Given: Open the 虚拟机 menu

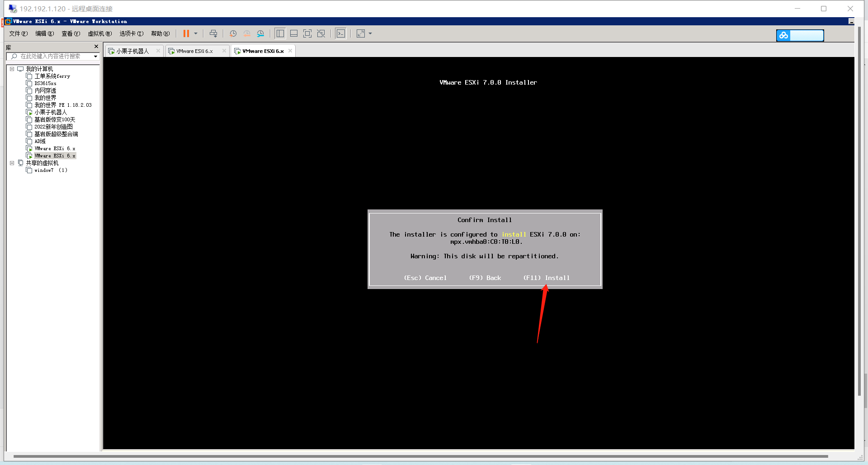Looking at the screenshot, I should (x=100, y=33).
